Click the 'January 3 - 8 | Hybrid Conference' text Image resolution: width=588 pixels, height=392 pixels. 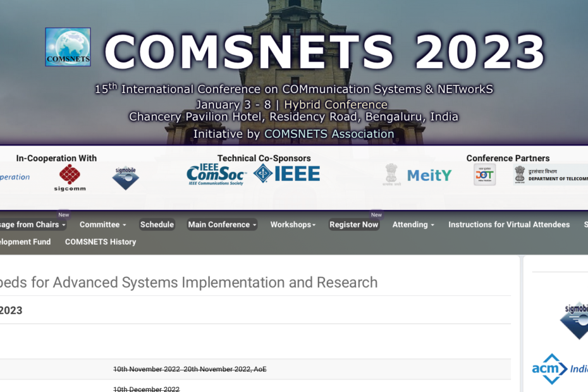[x=291, y=104]
